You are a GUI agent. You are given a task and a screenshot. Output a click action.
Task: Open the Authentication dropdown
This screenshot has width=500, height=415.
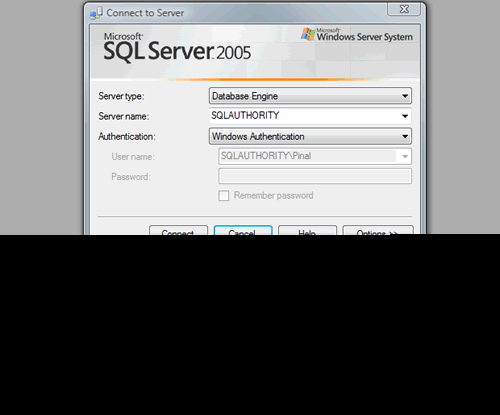(310, 136)
